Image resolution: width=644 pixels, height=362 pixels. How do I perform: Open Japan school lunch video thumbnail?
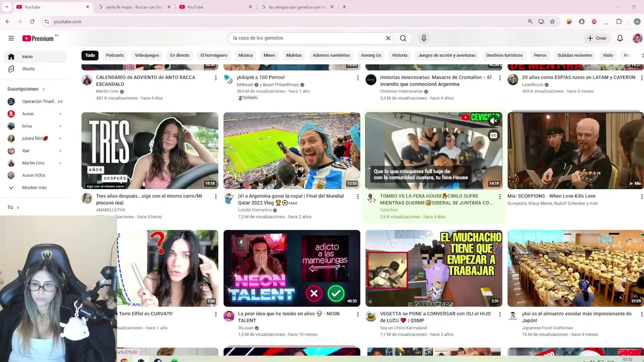tap(576, 268)
